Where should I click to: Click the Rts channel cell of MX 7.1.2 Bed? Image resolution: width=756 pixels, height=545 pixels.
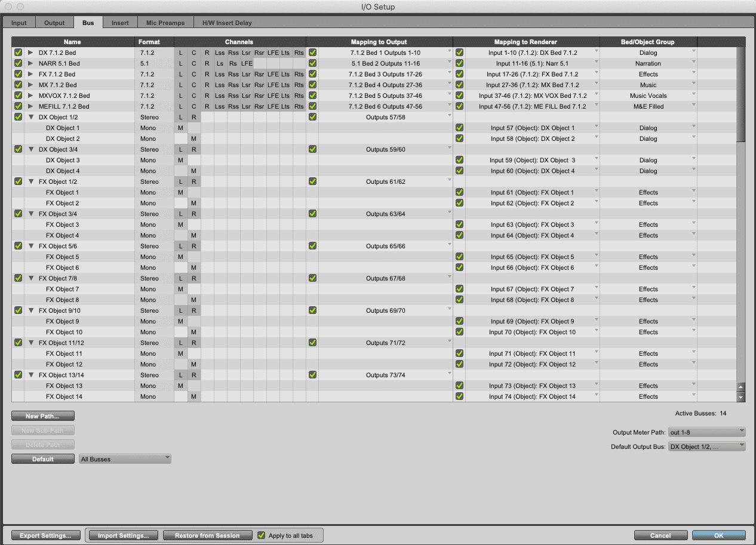pyautogui.click(x=299, y=85)
